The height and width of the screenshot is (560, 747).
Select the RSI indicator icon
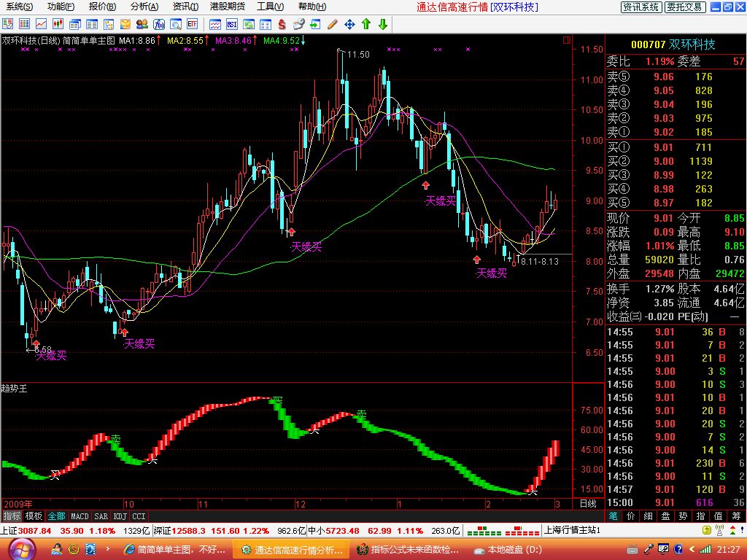coord(232,24)
